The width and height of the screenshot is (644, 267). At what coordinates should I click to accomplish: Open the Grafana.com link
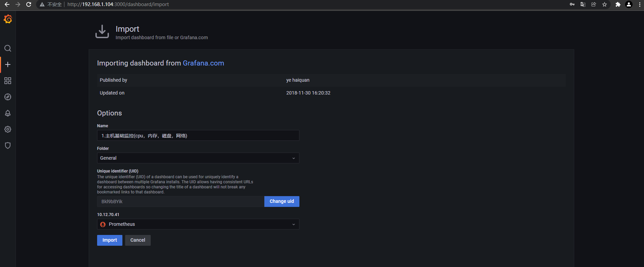[x=203, y=63]
